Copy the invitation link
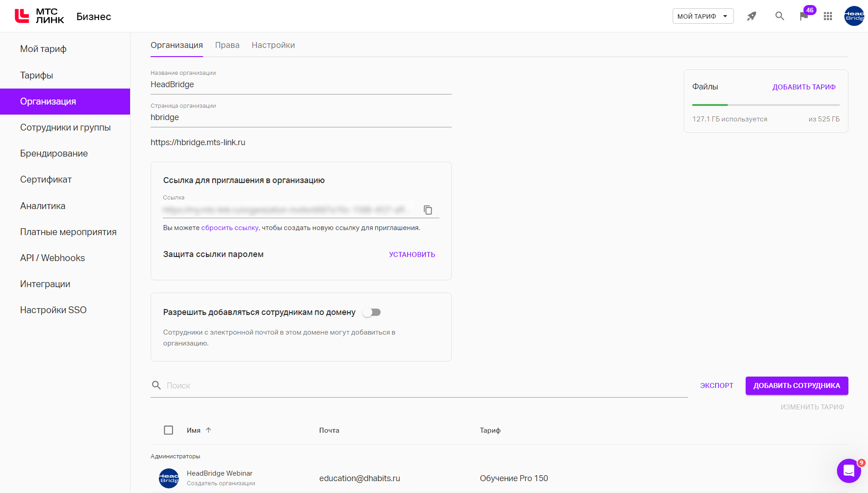 point(428,210)
